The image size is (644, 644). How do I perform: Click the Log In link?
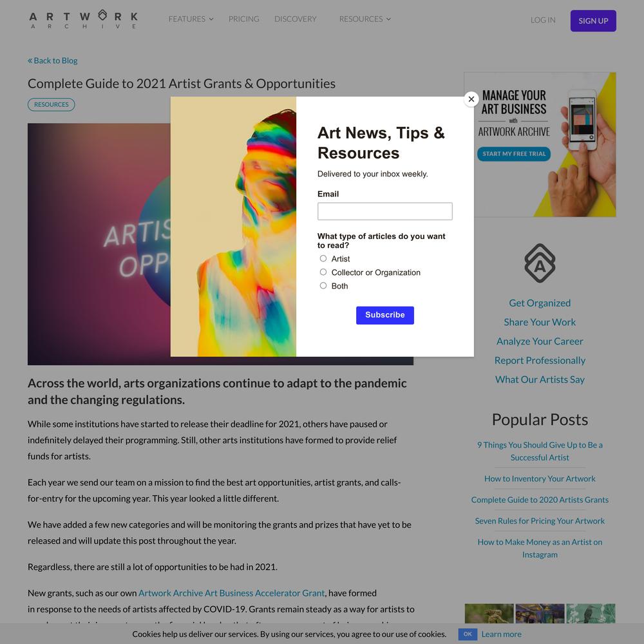542,20
